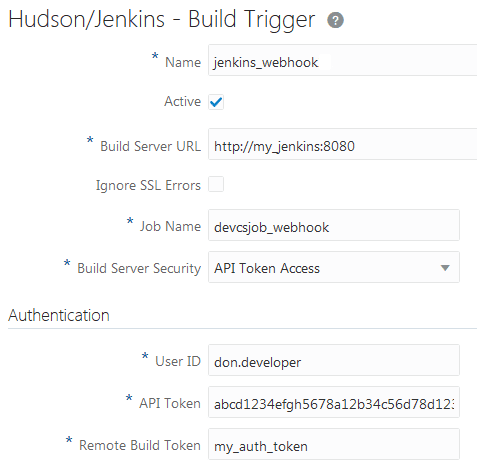The image size is (477, 473).
Task: Click the API Token label
Action: 170,403
